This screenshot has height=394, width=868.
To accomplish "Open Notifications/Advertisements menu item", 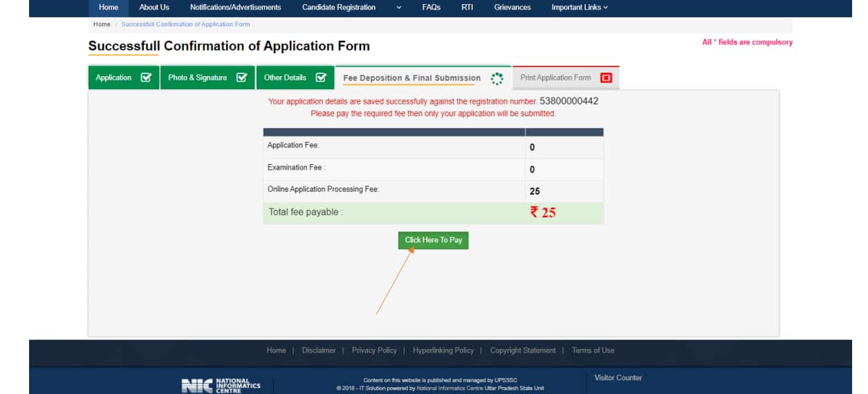I will 235,8.
